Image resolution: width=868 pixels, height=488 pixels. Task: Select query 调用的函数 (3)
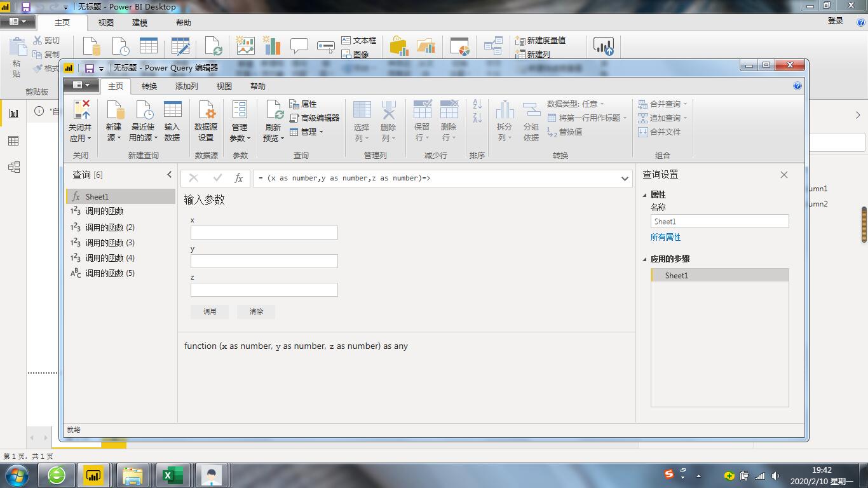(x=121, y=243)
